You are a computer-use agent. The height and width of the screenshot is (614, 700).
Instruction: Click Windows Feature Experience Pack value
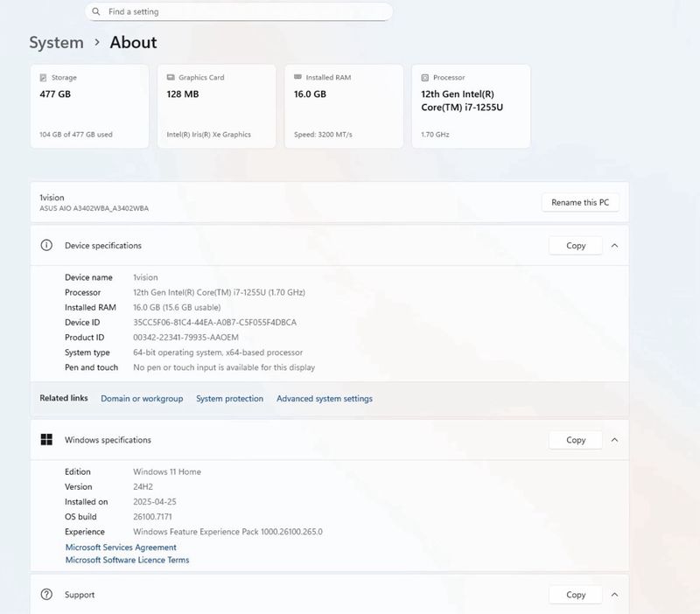(x=227, y=532)
